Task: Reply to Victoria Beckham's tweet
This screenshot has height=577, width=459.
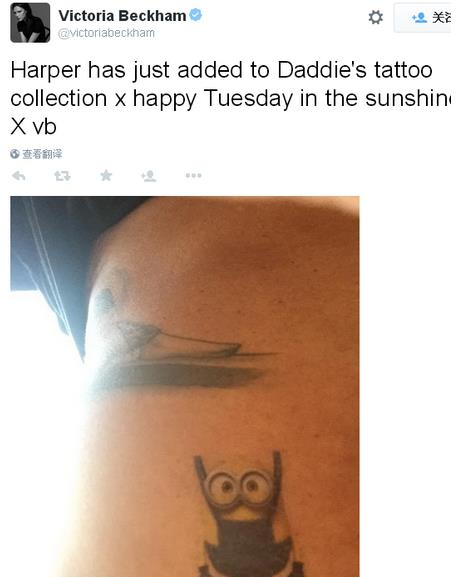Action: pyautogui.click(x=18, y=176)
